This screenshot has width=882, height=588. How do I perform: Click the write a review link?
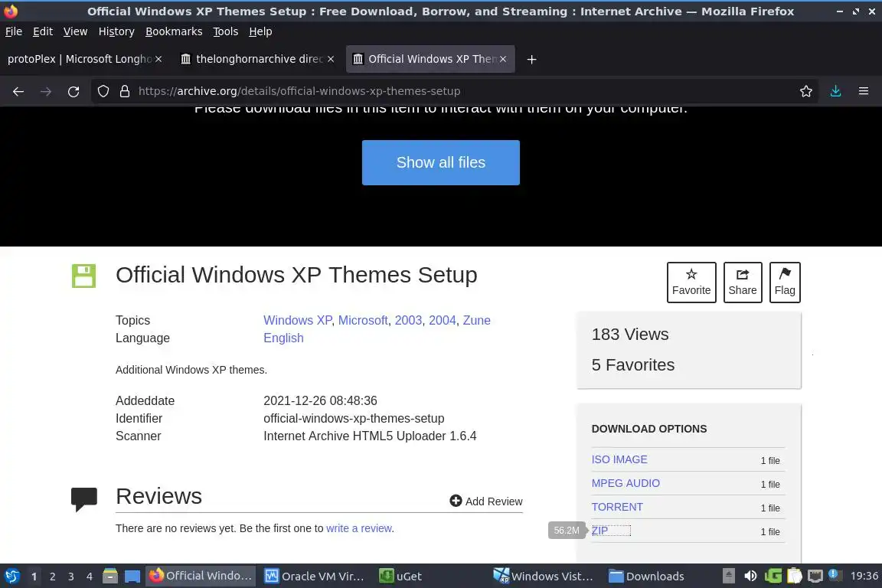tap(359, 528)
